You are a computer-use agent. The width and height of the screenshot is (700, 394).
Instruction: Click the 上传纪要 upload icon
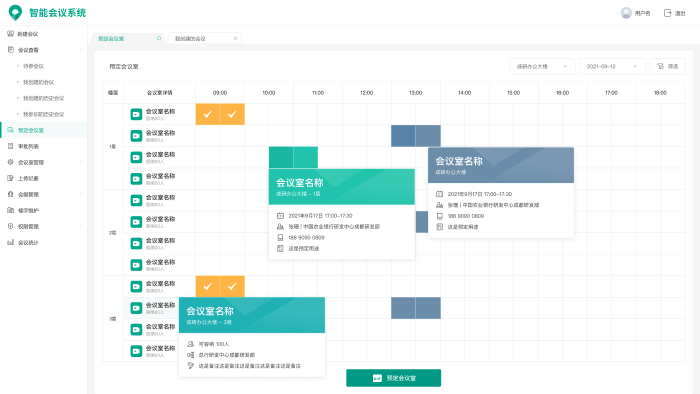(10, 178)
